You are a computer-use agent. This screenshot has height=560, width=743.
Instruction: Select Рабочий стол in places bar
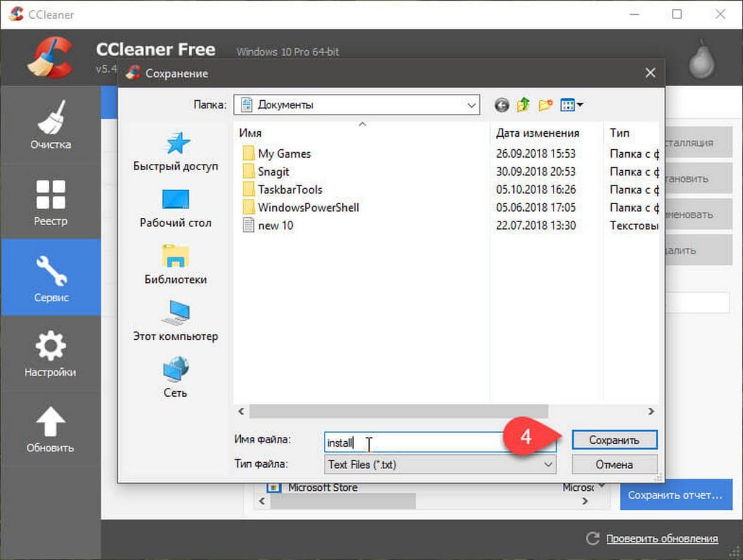tap(176, 209)
